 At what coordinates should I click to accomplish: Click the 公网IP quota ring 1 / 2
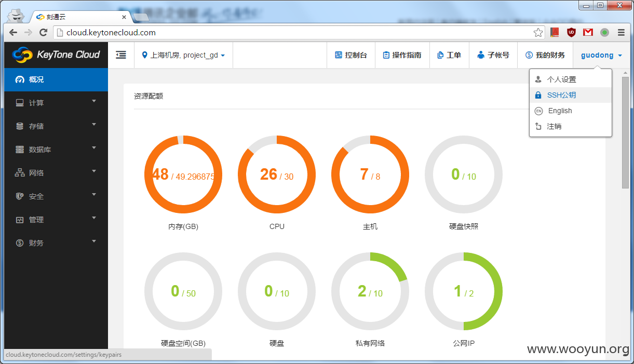coord(464,291)
